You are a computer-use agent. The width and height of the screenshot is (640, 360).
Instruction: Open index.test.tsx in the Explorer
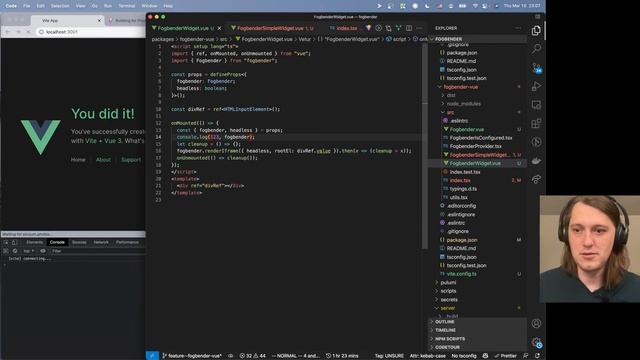pyautogui.click(x=465, y=172)
